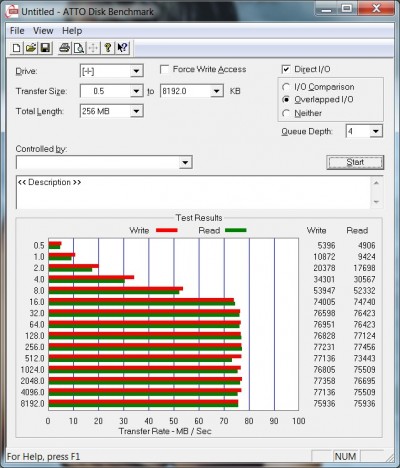
Task: Click the write value 75936
Action: tap(324, 404)
